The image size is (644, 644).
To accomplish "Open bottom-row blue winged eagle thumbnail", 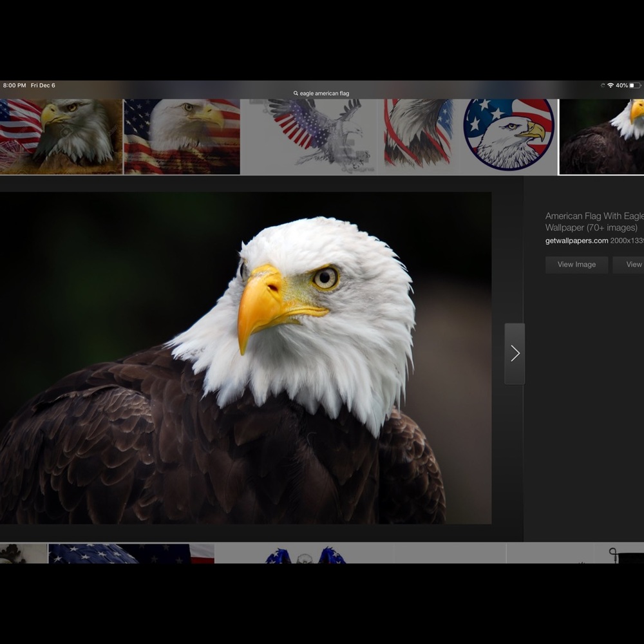I will pos(305,554).
